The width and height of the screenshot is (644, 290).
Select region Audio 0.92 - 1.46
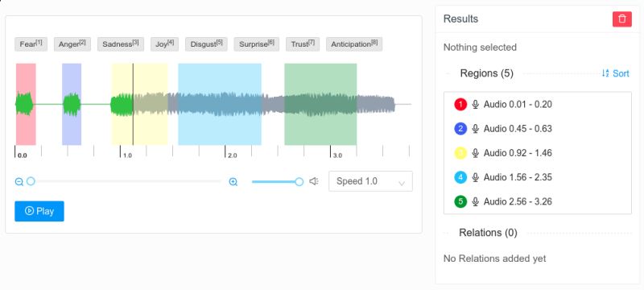tap(538, 153)
